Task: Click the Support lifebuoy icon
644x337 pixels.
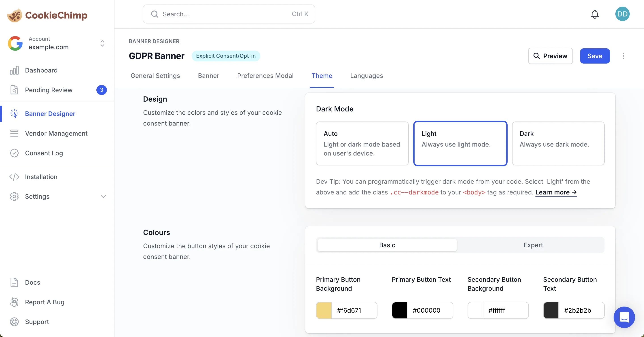Action: 14,322
